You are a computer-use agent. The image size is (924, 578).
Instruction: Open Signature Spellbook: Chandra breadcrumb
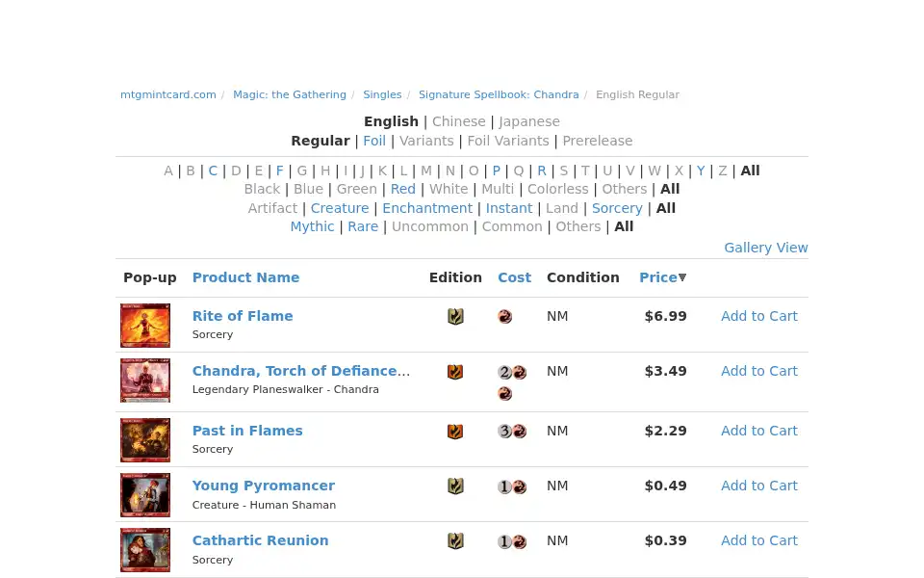499,94
